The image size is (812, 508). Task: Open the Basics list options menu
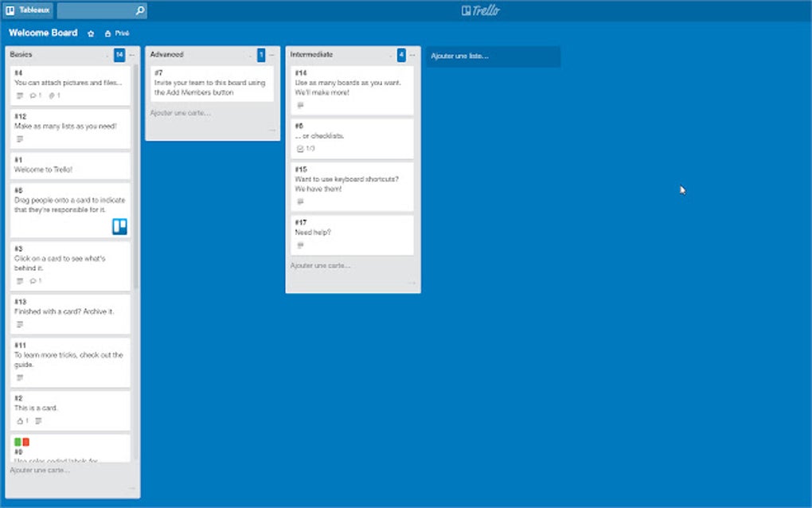click(x=134, y=55)
